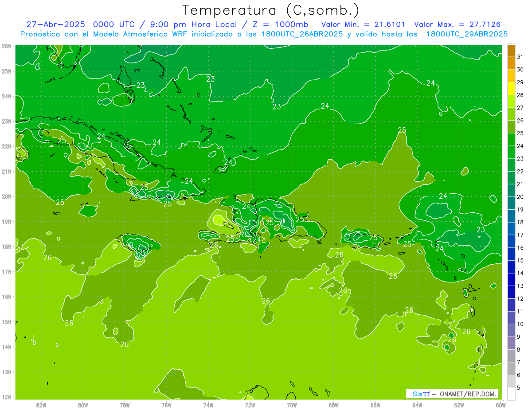The image size is (532, 411).
Task: Click the orange swatch between 30 and 31
Action: click(x=511, y=63)
